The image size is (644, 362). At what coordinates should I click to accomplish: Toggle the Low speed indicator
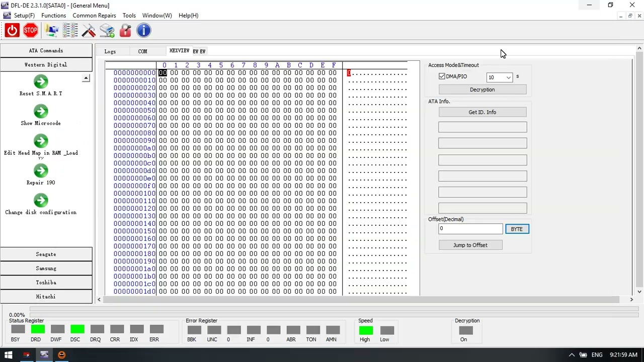(387, 330)
